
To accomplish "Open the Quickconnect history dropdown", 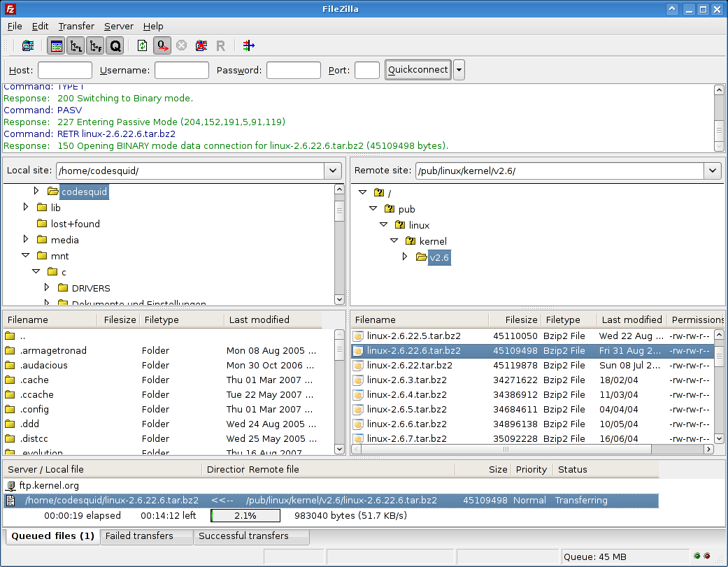I will (x=459, y=69).
